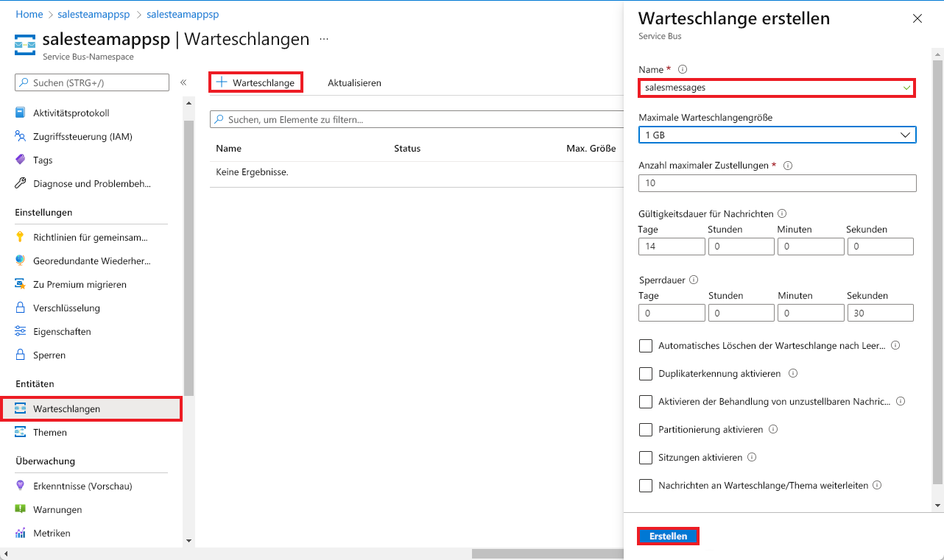Click info icon for Partitionierung aktivieren
Viewport: 944px width, 560px height.
(773, 429)
